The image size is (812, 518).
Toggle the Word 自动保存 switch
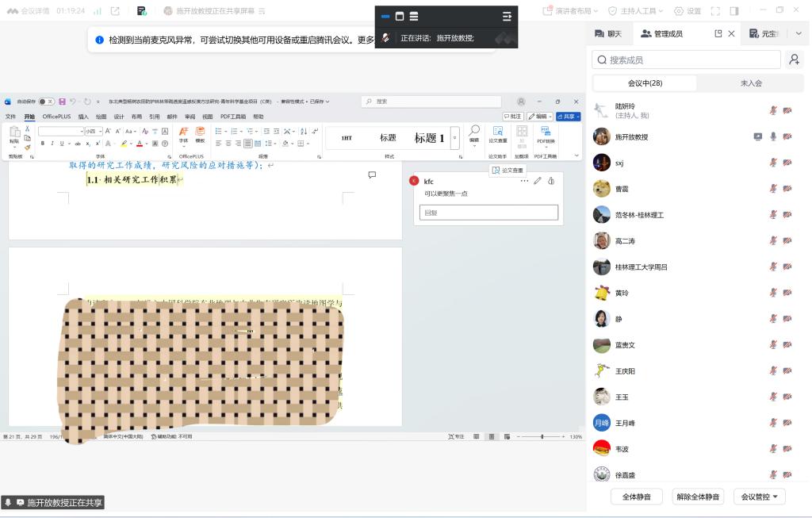[47, 102]
